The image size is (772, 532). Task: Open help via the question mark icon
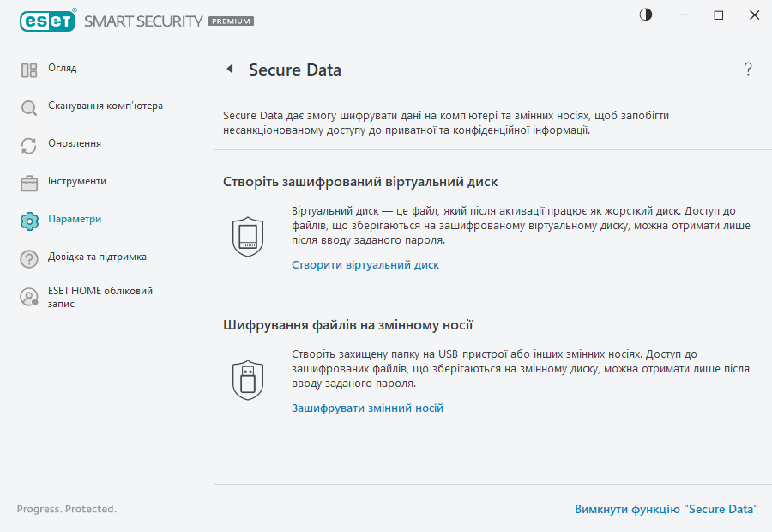(x=747, y=69)
